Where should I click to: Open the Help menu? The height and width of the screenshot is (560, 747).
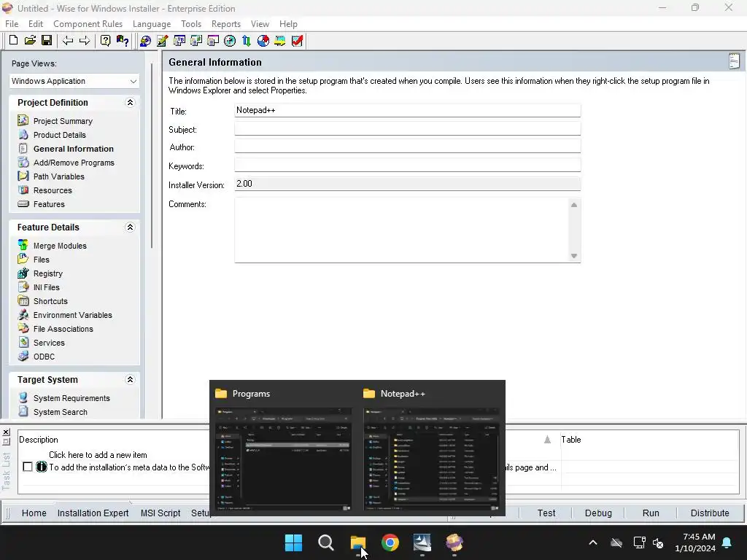click(x=288, y=24)
